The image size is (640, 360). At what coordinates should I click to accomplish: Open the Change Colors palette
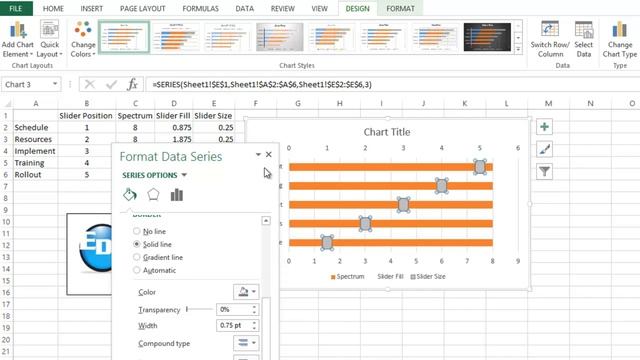[83, 40]
